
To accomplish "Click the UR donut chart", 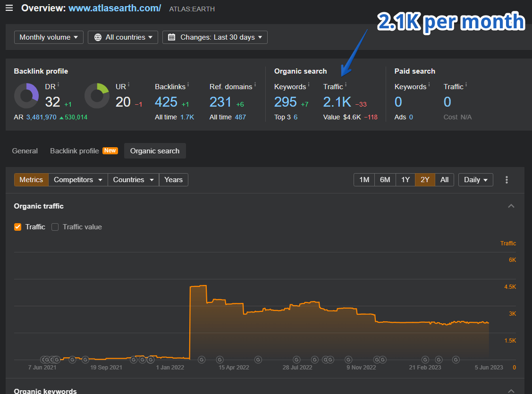I will (97, 96).
